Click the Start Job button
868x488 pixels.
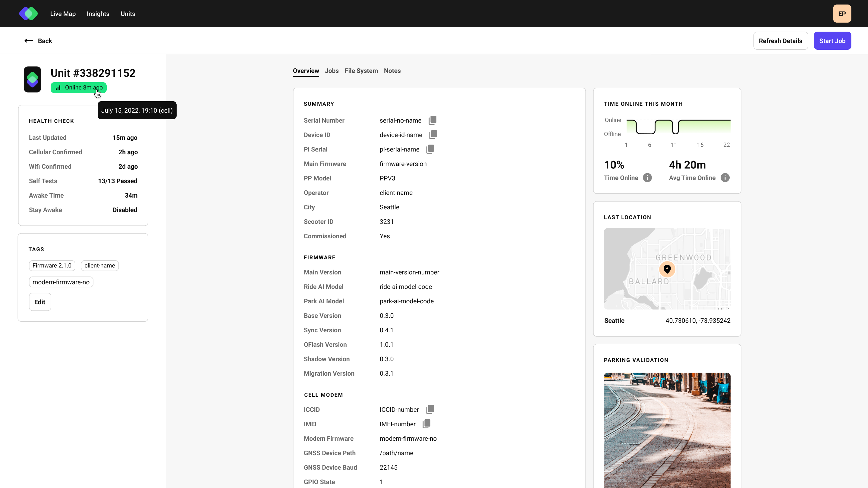832,40
